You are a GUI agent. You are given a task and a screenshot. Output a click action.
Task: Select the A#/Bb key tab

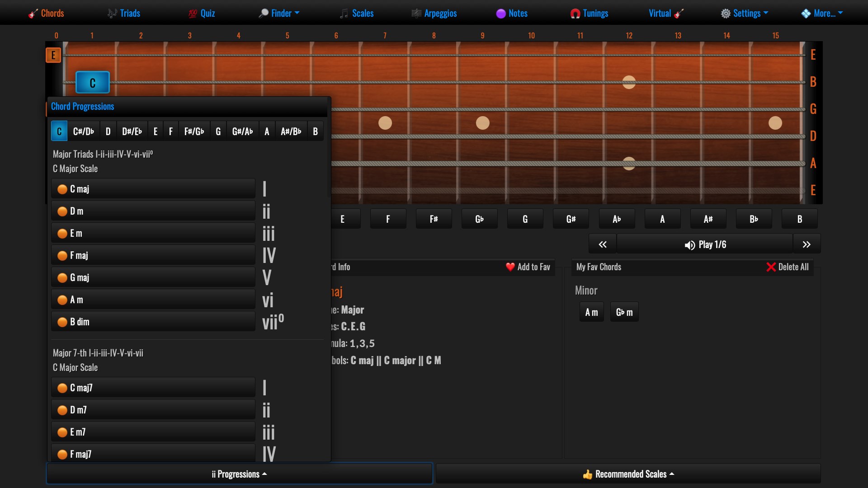coord(291,131)
